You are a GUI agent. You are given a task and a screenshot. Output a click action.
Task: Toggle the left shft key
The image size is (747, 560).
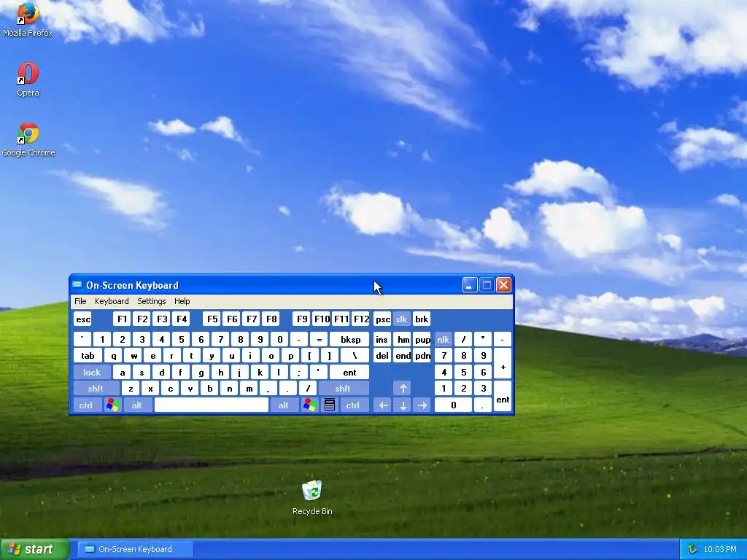click(x=96, y=389)
